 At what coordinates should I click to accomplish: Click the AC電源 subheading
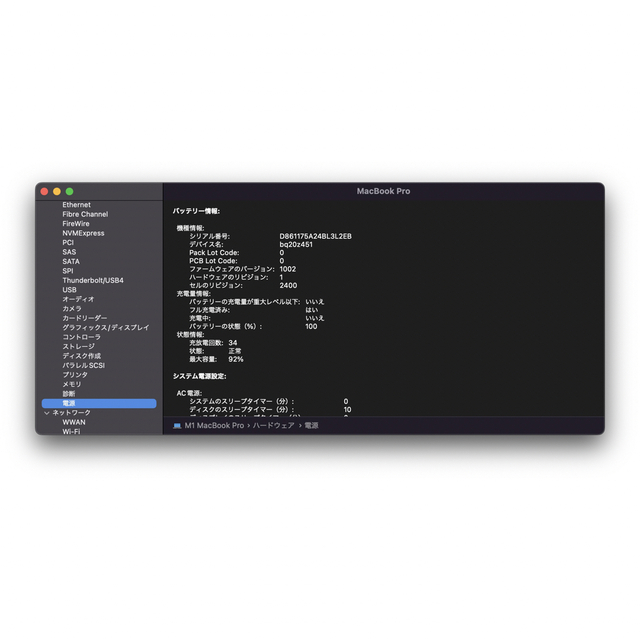click(x=189, y=393)
